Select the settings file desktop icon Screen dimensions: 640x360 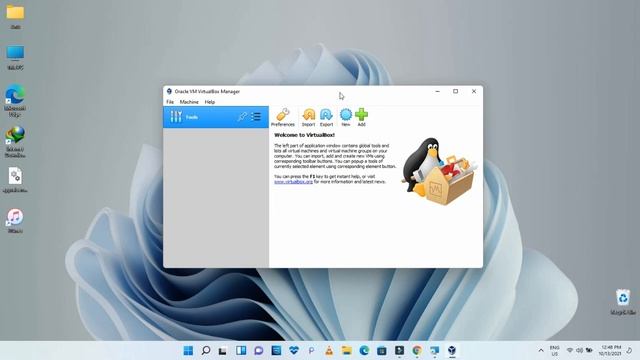pos(15,180)
